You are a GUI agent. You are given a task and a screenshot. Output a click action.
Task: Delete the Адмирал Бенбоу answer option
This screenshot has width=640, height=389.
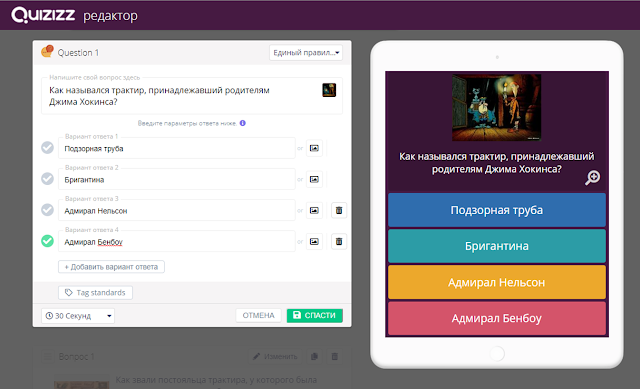pos(339,241)
